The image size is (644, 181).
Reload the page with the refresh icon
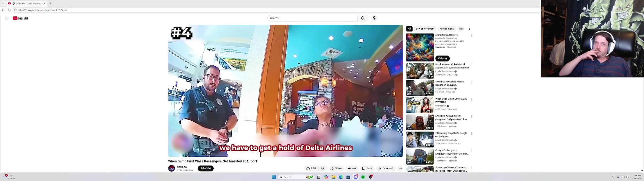[9, 10]
